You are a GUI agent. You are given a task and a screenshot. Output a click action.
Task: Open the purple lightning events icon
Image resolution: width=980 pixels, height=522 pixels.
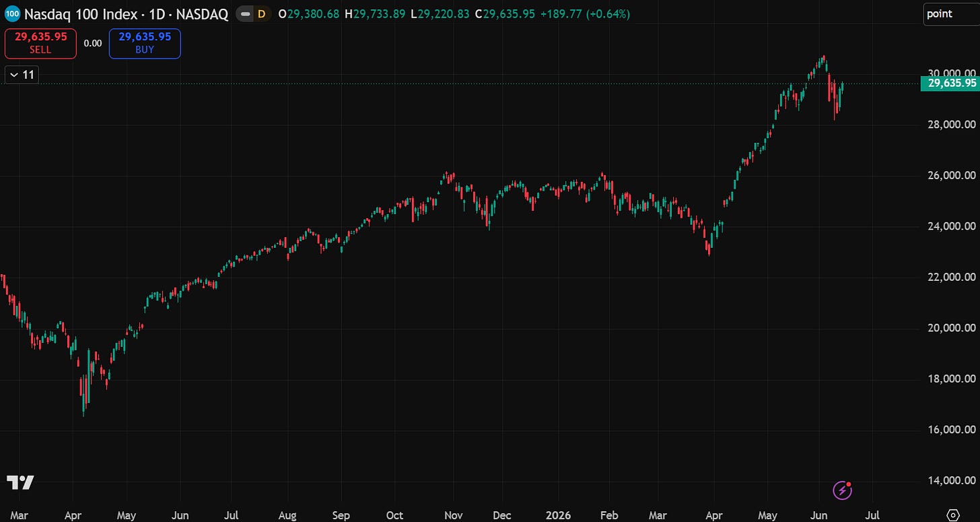(843, 490)
